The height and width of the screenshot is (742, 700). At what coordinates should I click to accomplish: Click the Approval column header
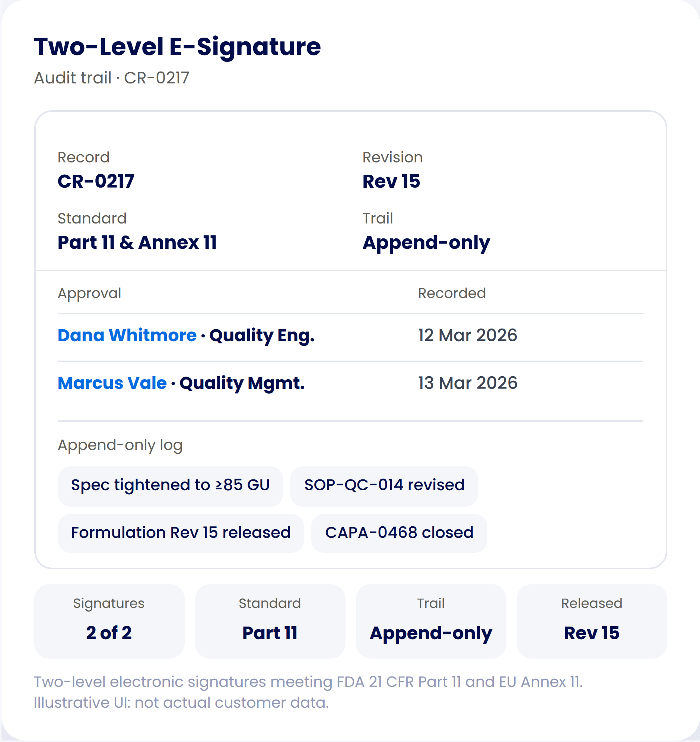tap(90, 294)
